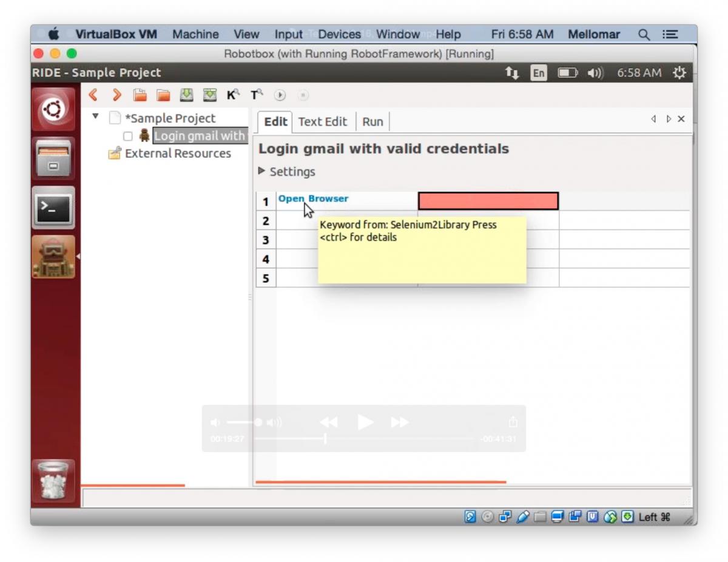Click the VirtualBox shared folders status icon
This screenshot has height=562, width=728.
point(541,516)
